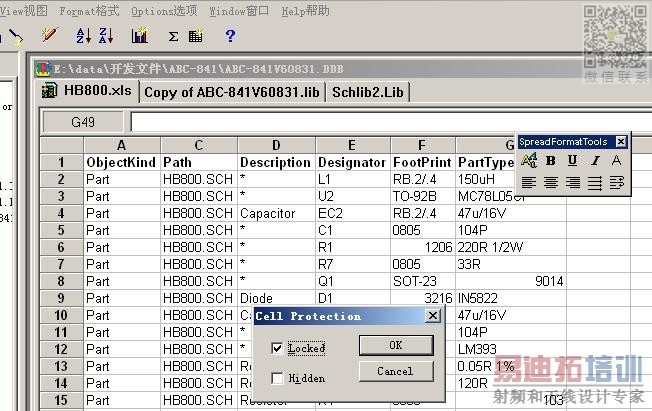Click OK in Cell Protection dialog

coord(396,345)
